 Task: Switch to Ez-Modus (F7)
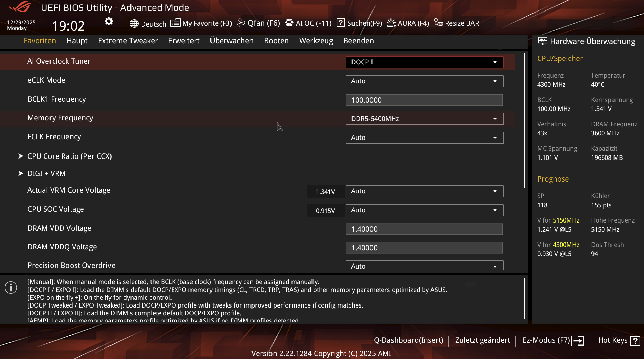[546, 340]
